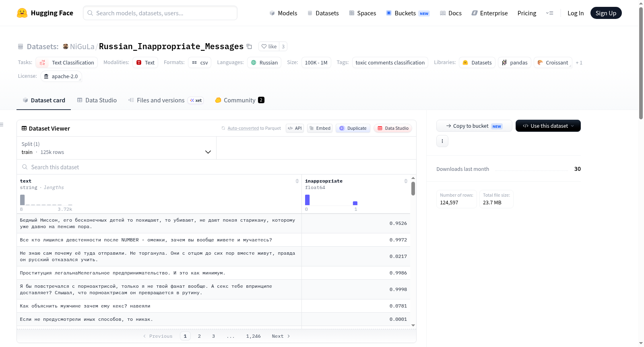Open Enterprise in top navigation
The image size is (644, 347).
(x=489, y=13)
